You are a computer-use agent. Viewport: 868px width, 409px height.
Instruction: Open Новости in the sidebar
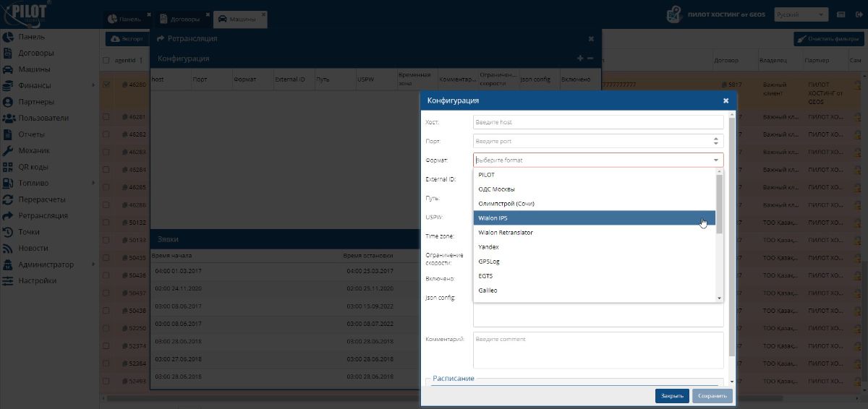click(33, 248)
